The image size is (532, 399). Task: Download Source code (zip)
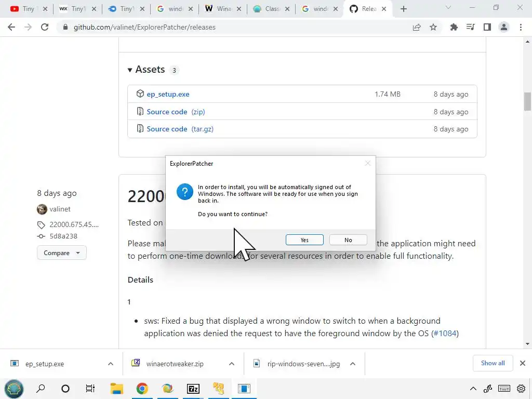point(176,112)
